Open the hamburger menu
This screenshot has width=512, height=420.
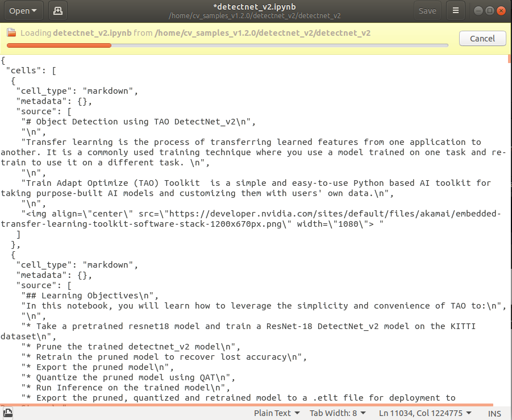[456, 11]
